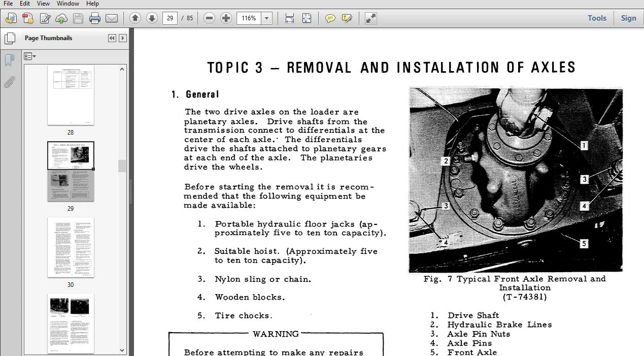Open the Sign pane
644x356 pixels.
click(628, 18)
